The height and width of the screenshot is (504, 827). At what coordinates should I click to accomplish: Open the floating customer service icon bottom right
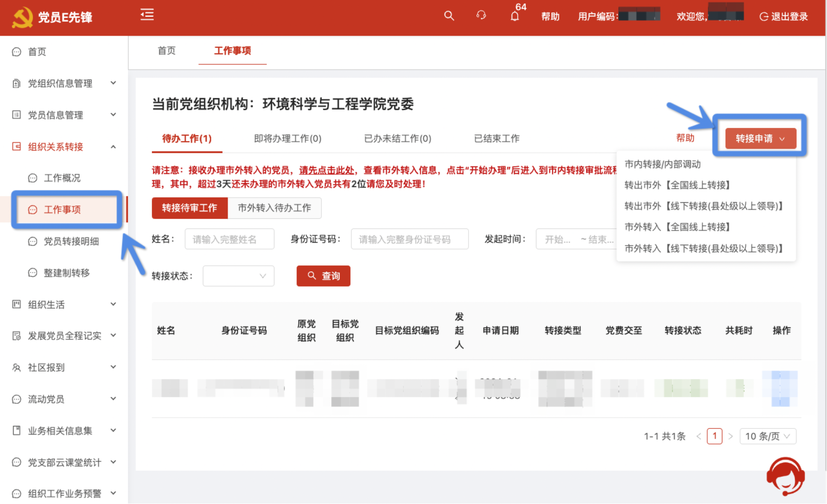[785, 477]
